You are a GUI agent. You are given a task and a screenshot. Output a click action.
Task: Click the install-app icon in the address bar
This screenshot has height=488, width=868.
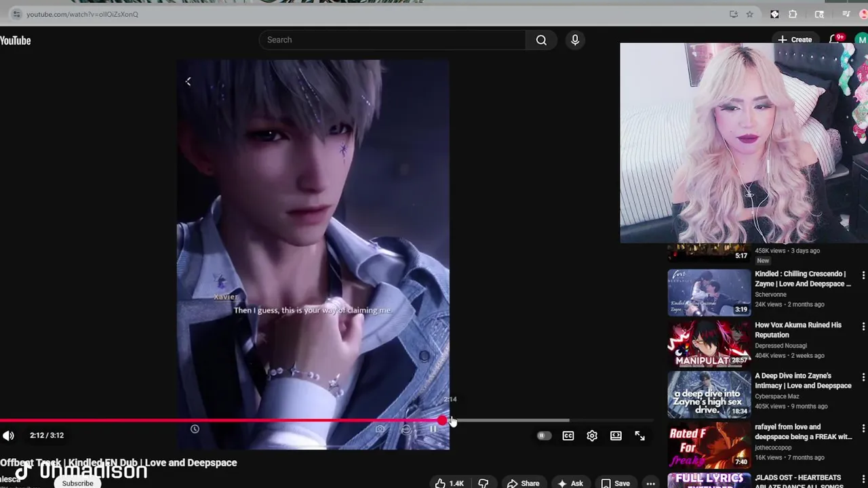(733, 14)
